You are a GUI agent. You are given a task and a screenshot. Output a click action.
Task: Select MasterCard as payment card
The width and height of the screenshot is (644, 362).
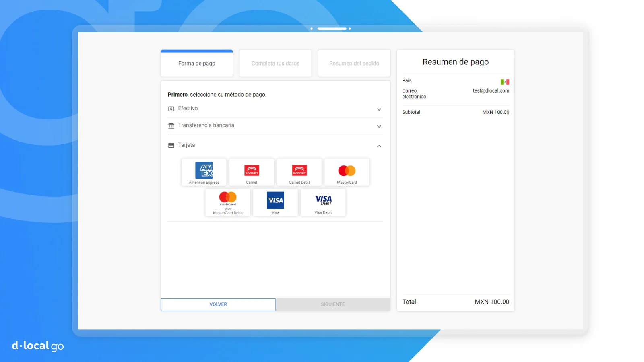347,172
